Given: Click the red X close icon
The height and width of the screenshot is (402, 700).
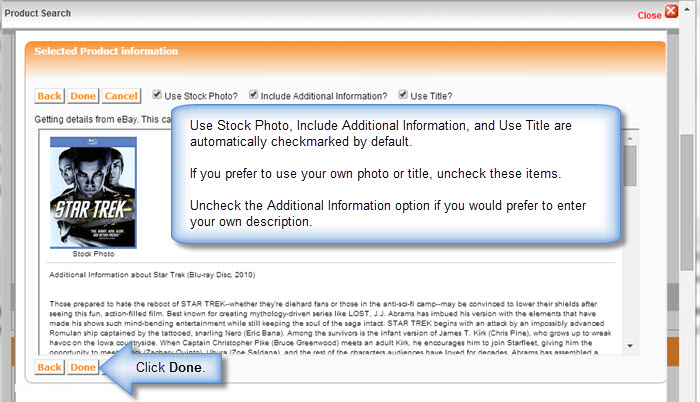Looking at the screenshot, I should point(671,11).
